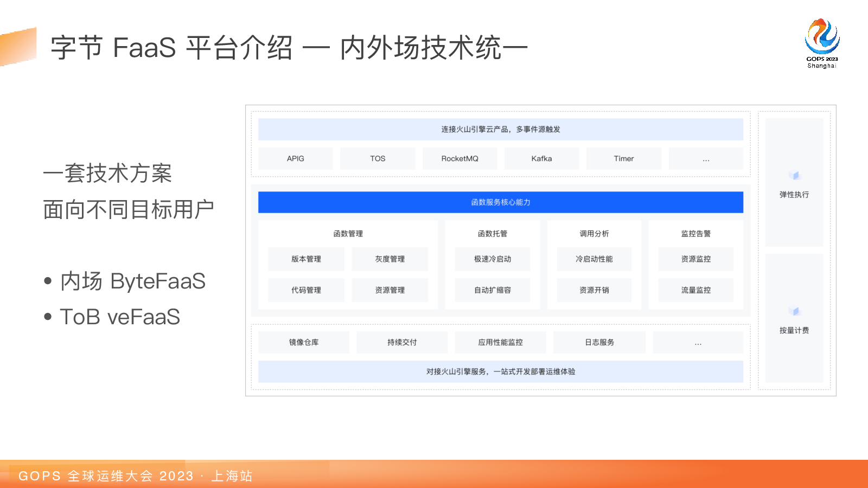Click the 弹性执行 label
The image size is (868, 488).
point(794,195)
